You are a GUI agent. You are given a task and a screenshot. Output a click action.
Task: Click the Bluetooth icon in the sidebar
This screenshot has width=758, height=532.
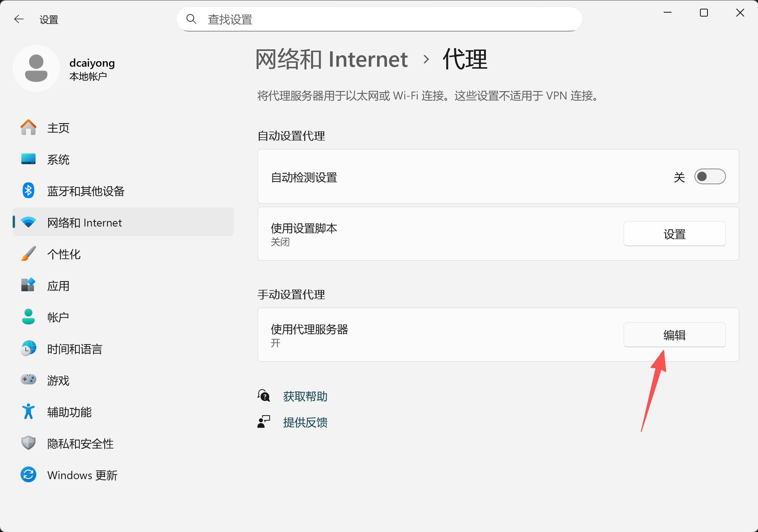click(x=28, y=191)
